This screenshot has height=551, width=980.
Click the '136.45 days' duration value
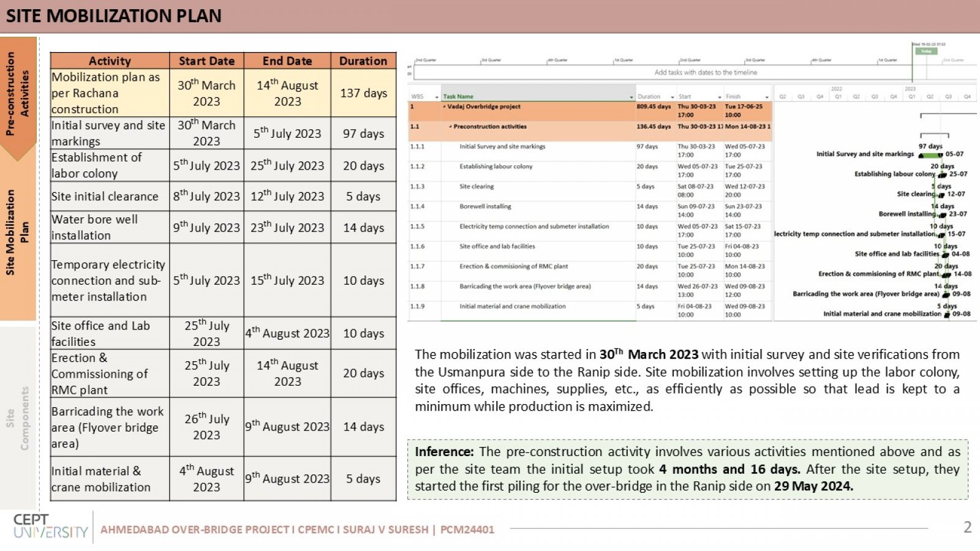[654, 127]
